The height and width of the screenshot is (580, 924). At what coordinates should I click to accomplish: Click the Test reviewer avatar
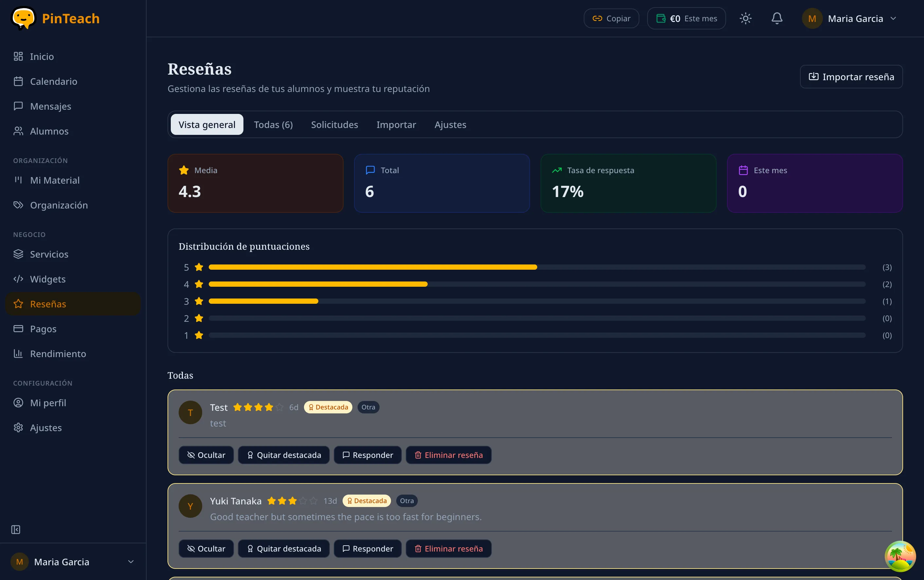coord(190,412)
